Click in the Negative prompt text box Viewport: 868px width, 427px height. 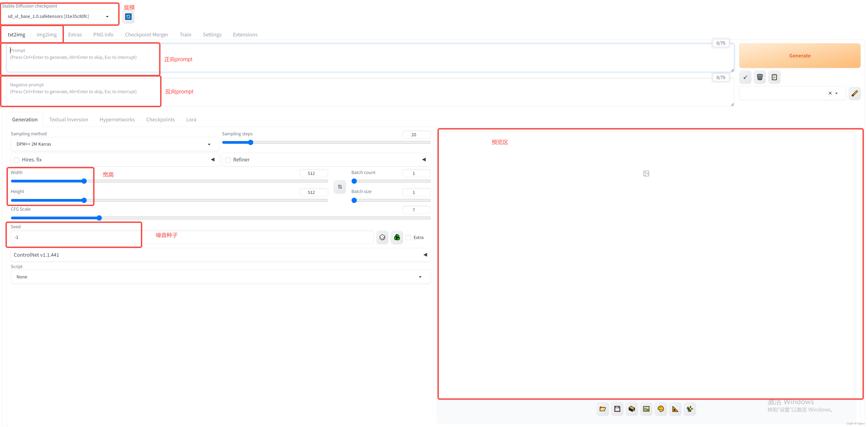370,92
